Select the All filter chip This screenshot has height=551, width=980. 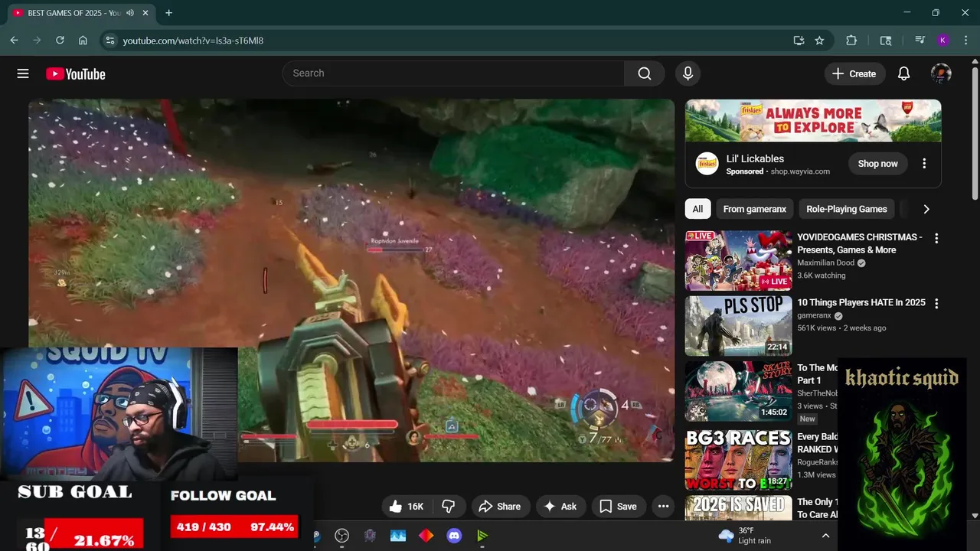[697, 209]
